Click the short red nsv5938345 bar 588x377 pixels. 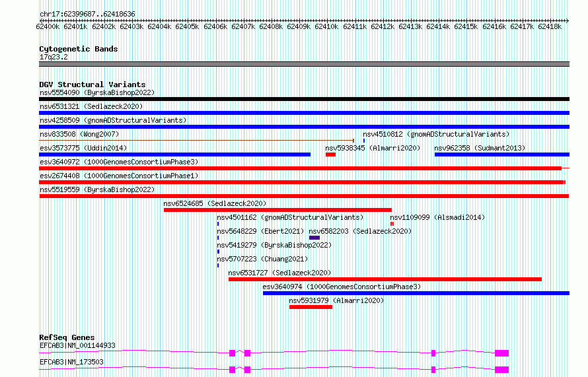[330, 154]
